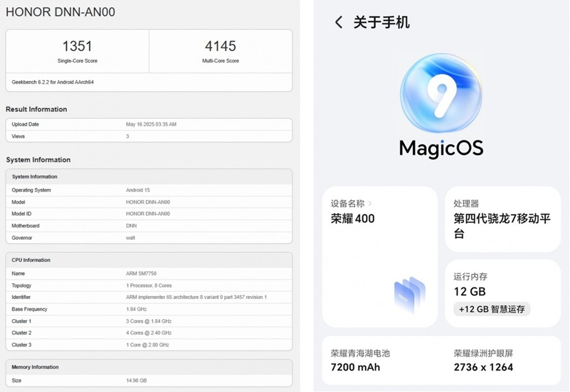570x392 pixels.
Task: Select screen resolution 2736 x 1264
Action: (x=484, y=368)
